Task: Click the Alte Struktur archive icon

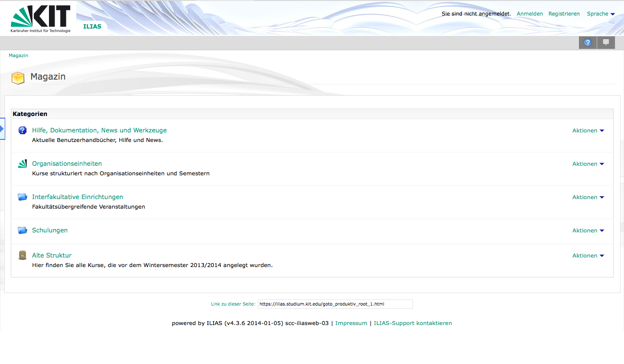Action: click(23, 255)
